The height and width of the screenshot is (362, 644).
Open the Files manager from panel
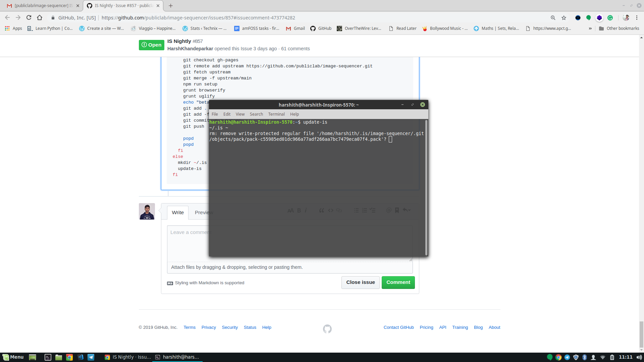pos(59,357)
